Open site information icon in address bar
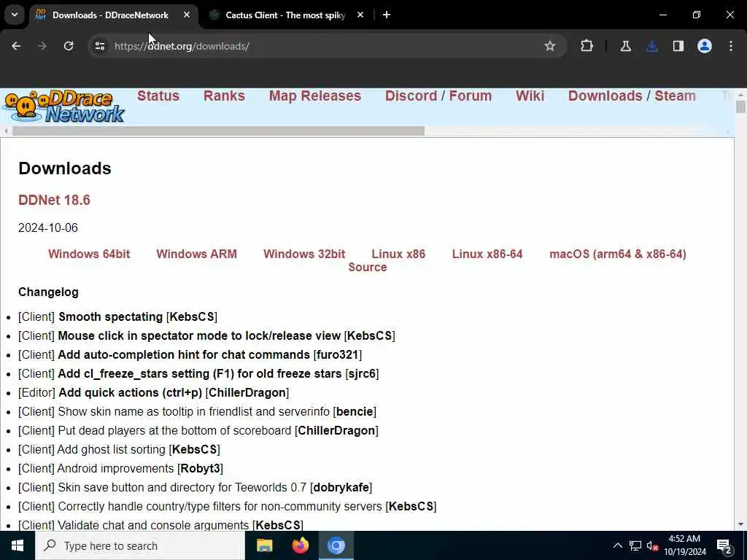The height and width of the screenshot is (560, 747). click(99, 46)
